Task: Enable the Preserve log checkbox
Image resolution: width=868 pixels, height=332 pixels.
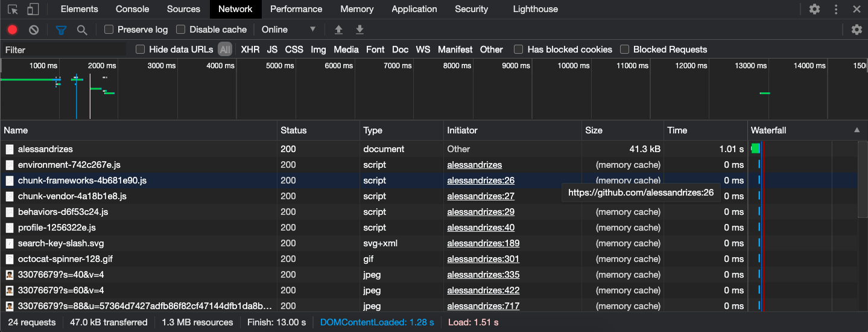Action: 109,30
